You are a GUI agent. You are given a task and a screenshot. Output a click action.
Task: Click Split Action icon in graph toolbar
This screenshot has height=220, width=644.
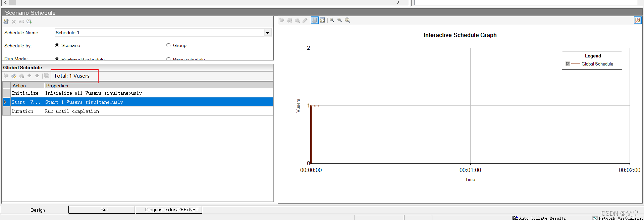pos(289,20)
